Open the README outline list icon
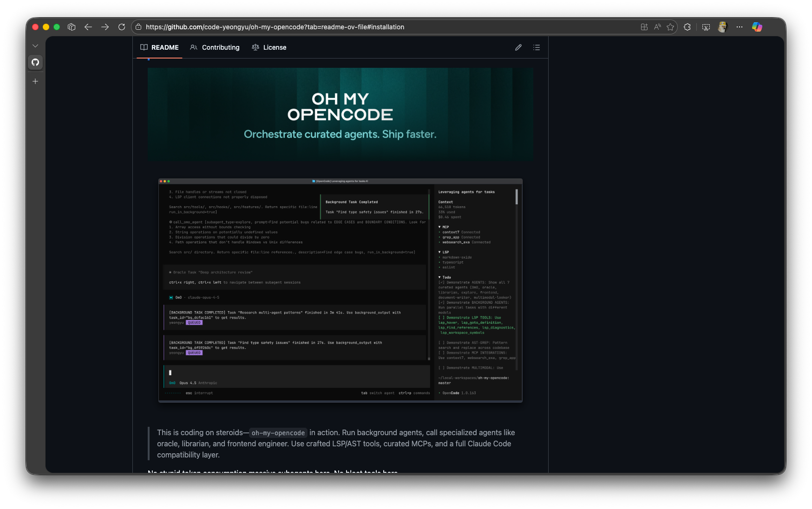This screenshot has width=812, height=509. (x=537, y=47)
